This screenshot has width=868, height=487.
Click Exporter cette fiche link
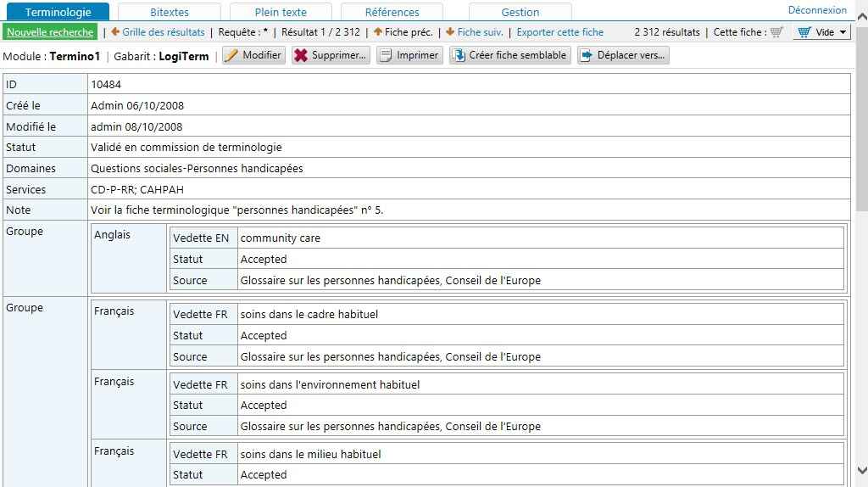click(559, 32)
